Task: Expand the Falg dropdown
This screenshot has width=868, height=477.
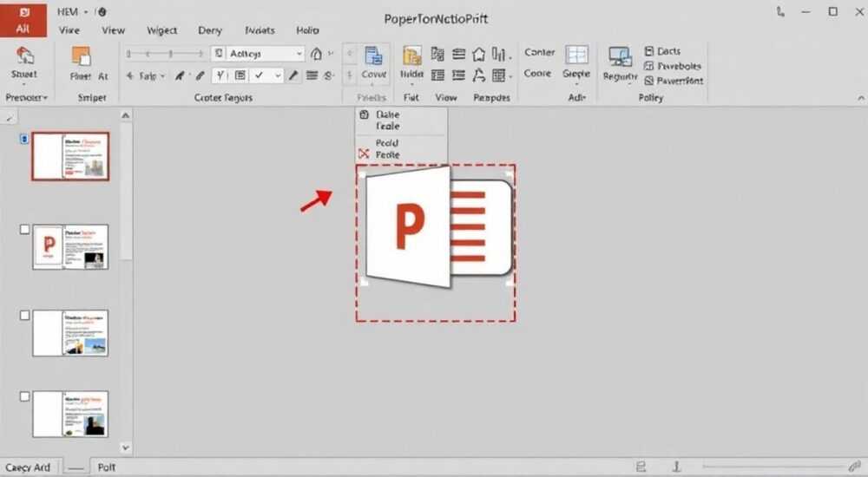Action: click(163, 75)
